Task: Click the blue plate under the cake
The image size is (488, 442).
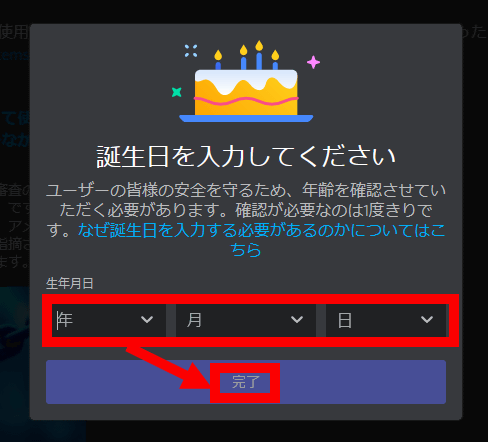Action: [246, 118]
